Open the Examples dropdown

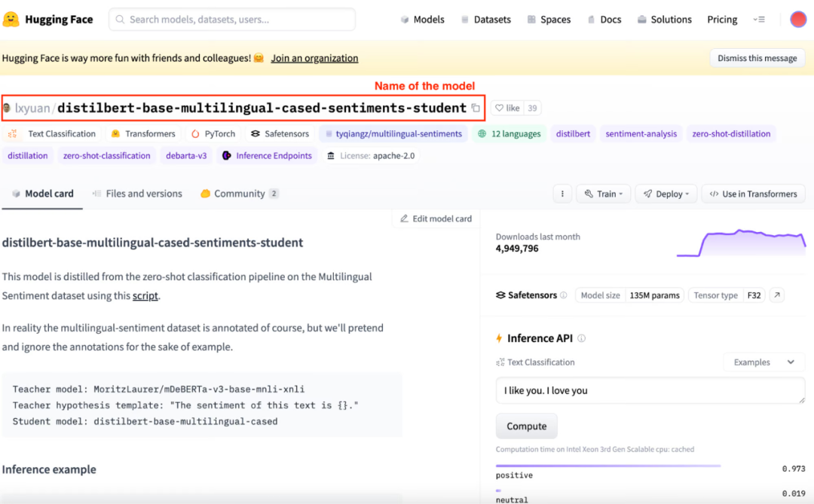[764, 362]
